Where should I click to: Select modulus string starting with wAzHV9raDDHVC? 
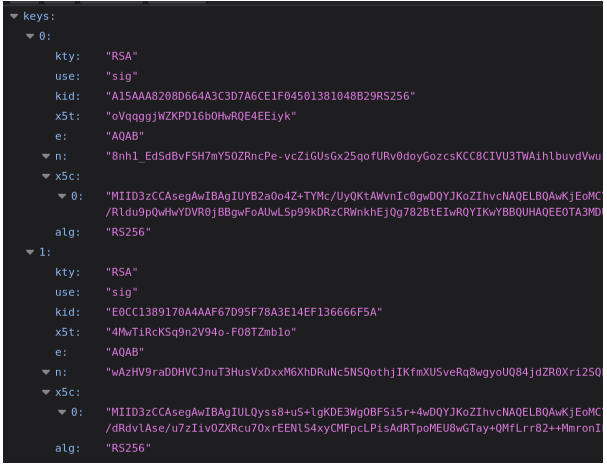[x=354, y=372]
